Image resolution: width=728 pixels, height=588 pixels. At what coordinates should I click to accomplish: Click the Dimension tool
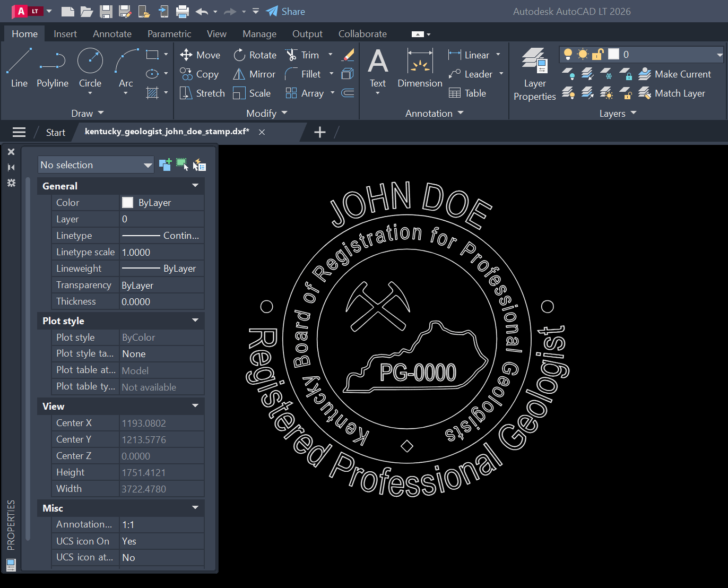[x=420, y=68]
